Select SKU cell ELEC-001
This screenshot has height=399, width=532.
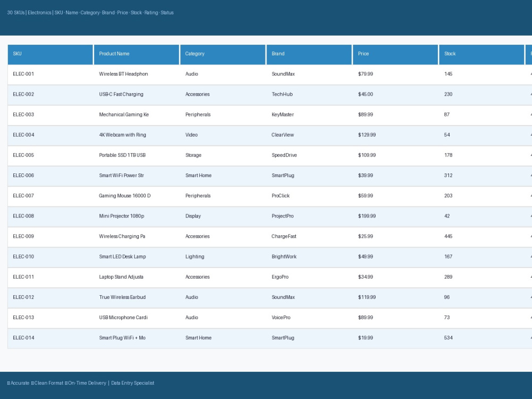(x=50, y=74)
